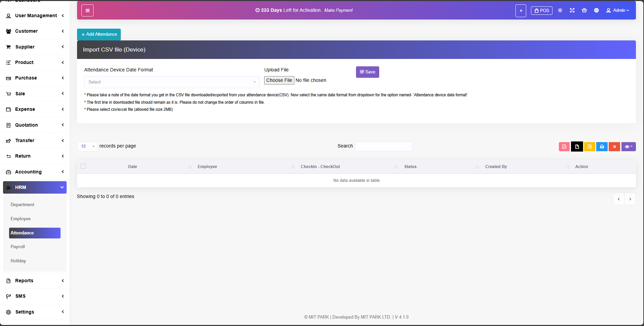
Task: Click the red delete X button
Action: [614, 147]
